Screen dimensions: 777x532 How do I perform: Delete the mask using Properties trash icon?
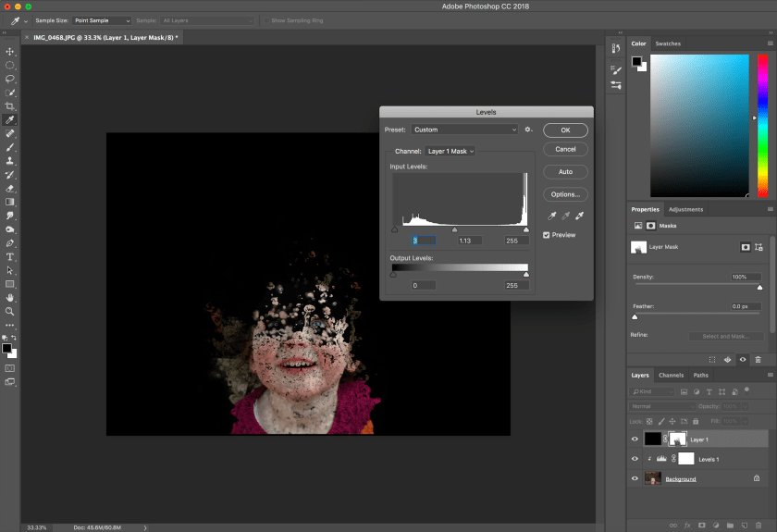[758, 360]
